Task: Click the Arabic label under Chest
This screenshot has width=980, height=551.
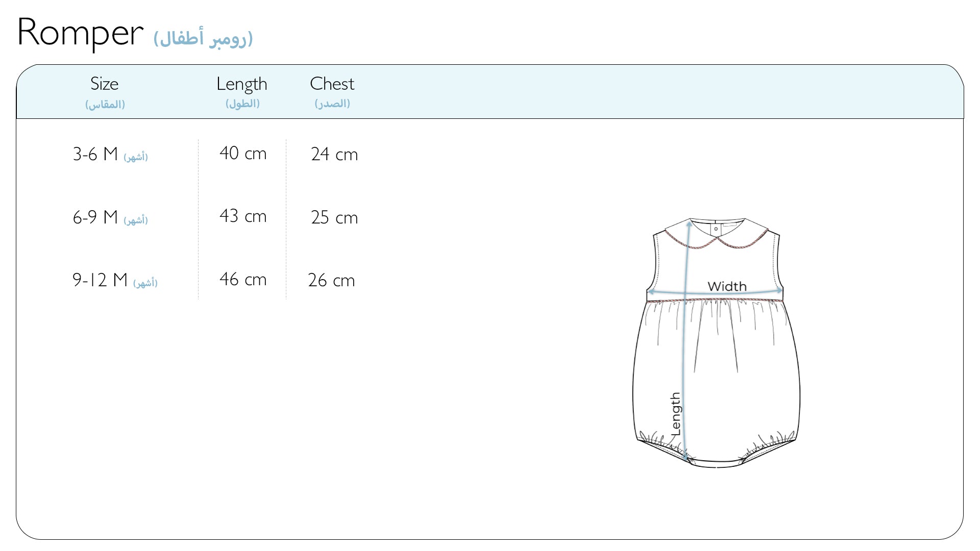Action: [x=332, y=104]
